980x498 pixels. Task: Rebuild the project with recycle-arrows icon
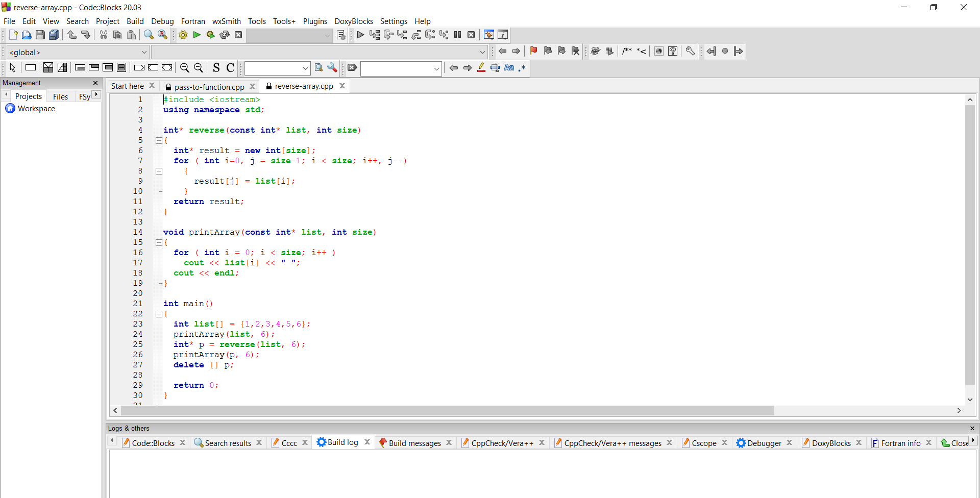[x=225, y=35]
